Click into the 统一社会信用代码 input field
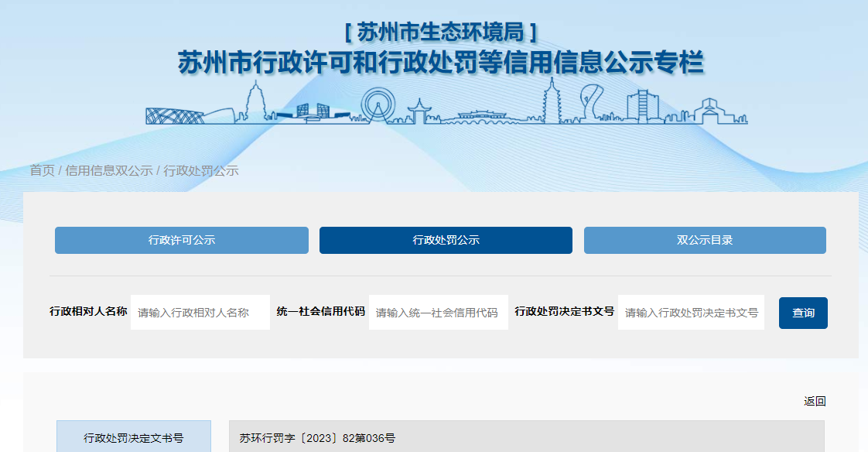Image resolution: width=868 pixels, height=452 pixels. [439, 313]
